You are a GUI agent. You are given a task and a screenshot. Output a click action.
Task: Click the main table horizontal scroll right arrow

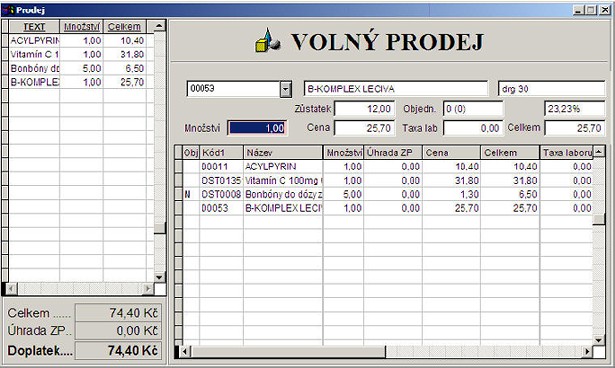click(587, 352)
